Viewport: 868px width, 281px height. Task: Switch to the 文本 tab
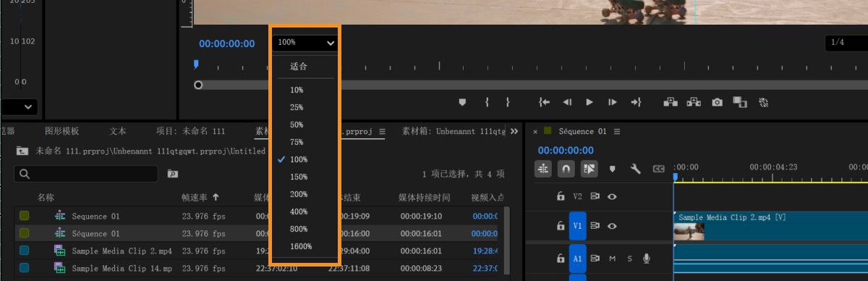pos(118,131)
